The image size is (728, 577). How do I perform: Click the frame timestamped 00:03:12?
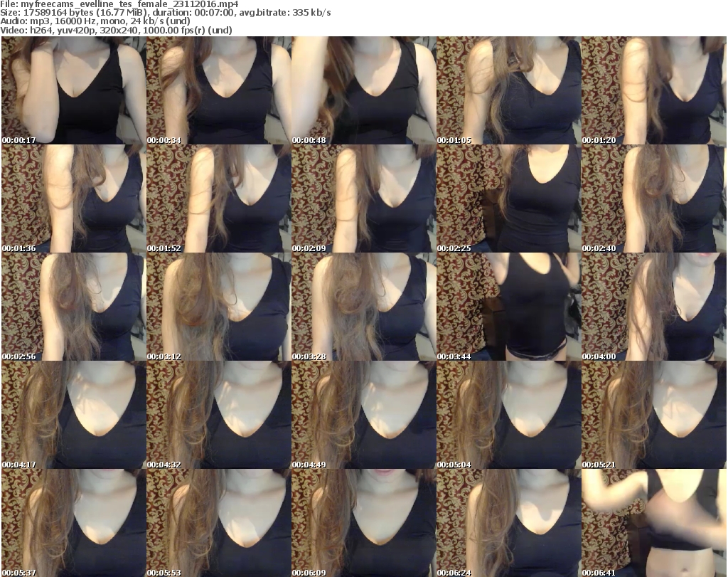tap(219, 307)
